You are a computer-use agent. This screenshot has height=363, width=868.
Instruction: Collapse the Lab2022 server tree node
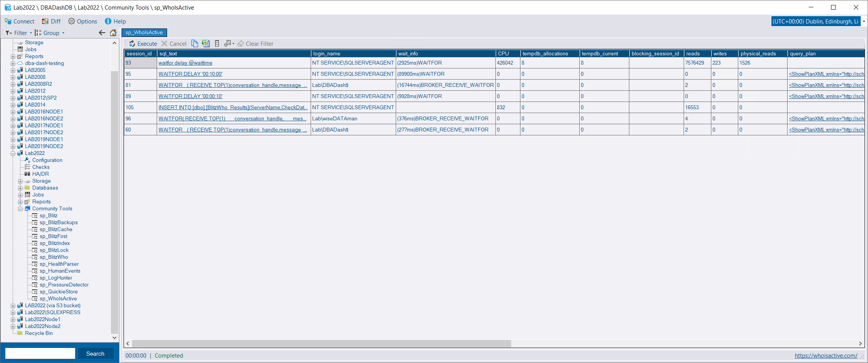[13, 153]
